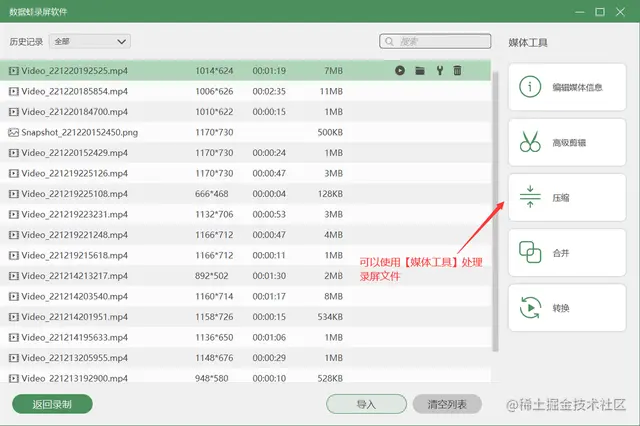Viewport: 640px width, 426px height.
Task: Open the 高级剪辑 scissors tool
Action: pos(567,142)
